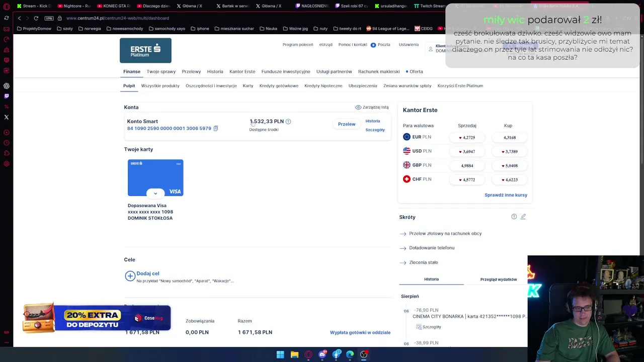The image size is (644, 362).
Task: Click the browser reload icon
Action: click(x=36, y=18)
